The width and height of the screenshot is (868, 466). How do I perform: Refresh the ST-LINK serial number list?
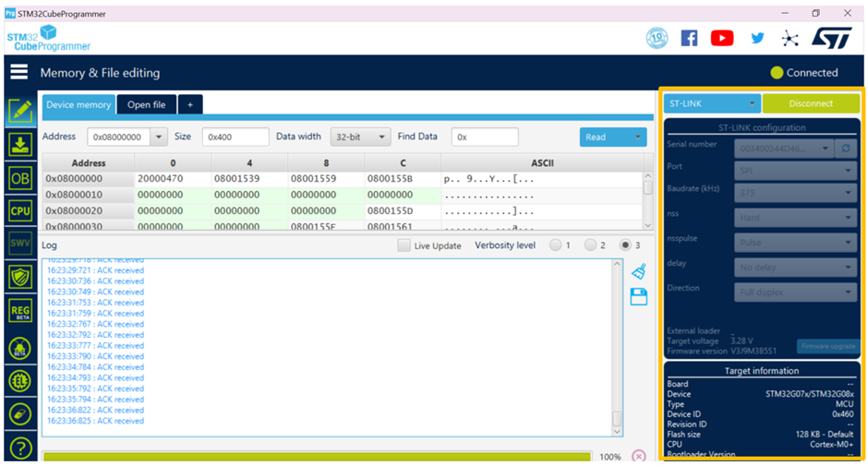[x=846, y=149]
